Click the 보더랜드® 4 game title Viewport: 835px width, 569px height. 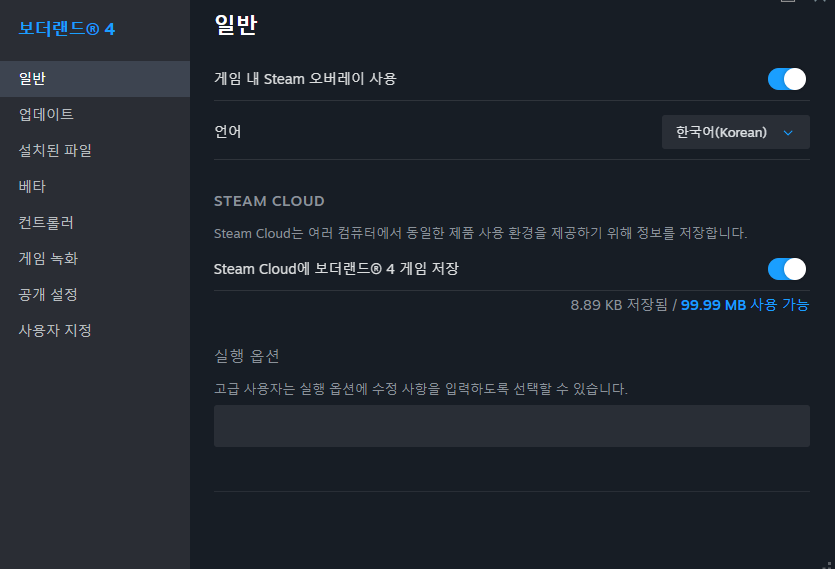pyautogui.click(x=66, y=29)
